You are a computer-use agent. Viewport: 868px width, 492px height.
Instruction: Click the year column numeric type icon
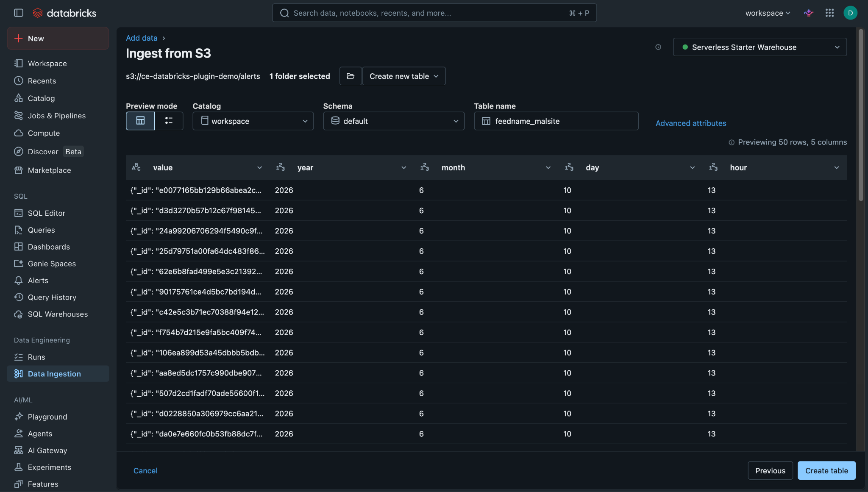pyautogui.click(x=281, y=167)
